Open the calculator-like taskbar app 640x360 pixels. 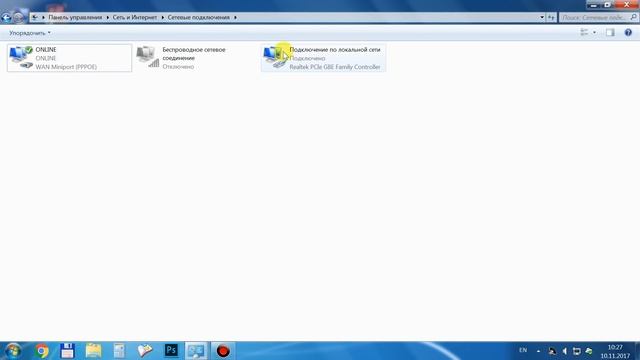(x=119, y=351)
